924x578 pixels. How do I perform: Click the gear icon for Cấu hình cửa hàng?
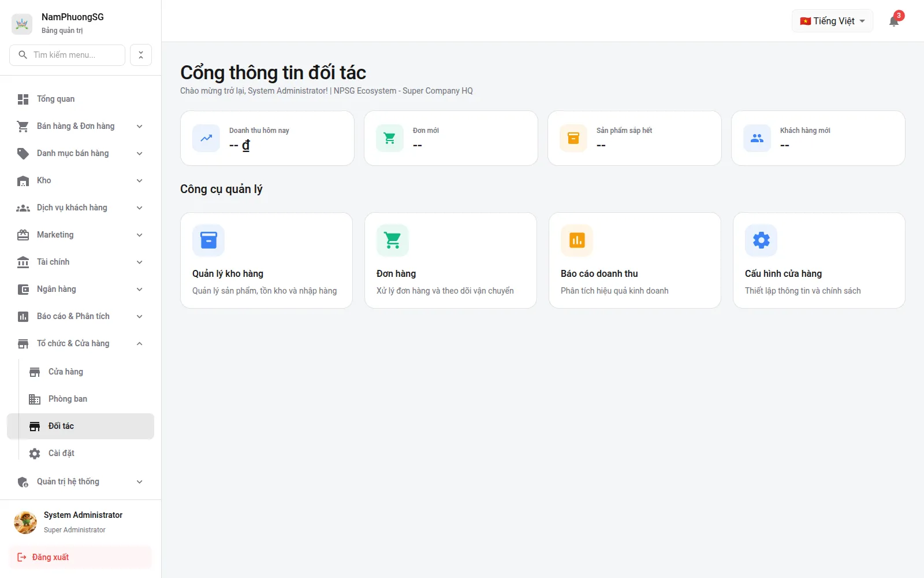click(761, 240)
